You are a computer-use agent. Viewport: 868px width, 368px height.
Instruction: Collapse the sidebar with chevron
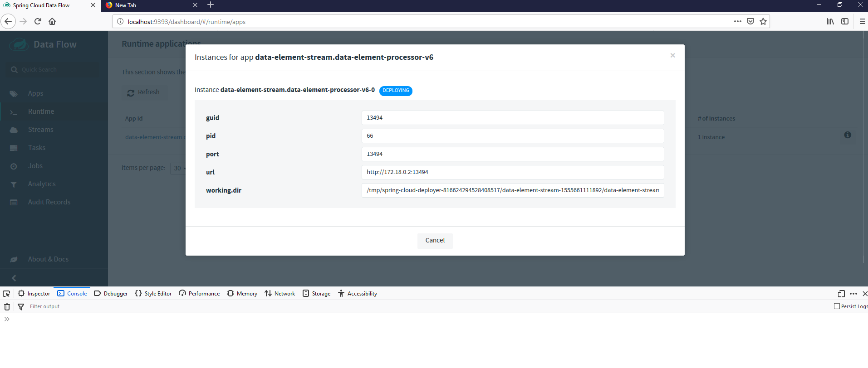(x=14, y=278)
